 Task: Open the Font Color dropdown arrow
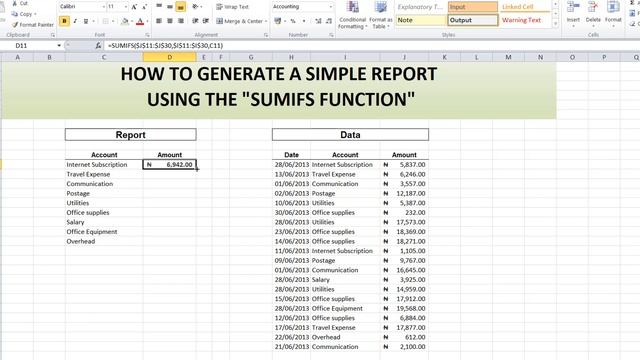(147, 21)
